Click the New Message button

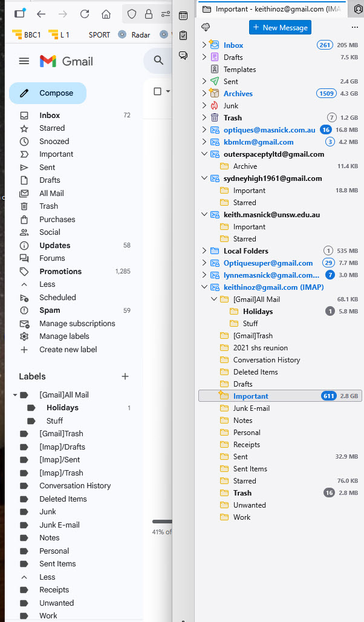tap(280, 27)
